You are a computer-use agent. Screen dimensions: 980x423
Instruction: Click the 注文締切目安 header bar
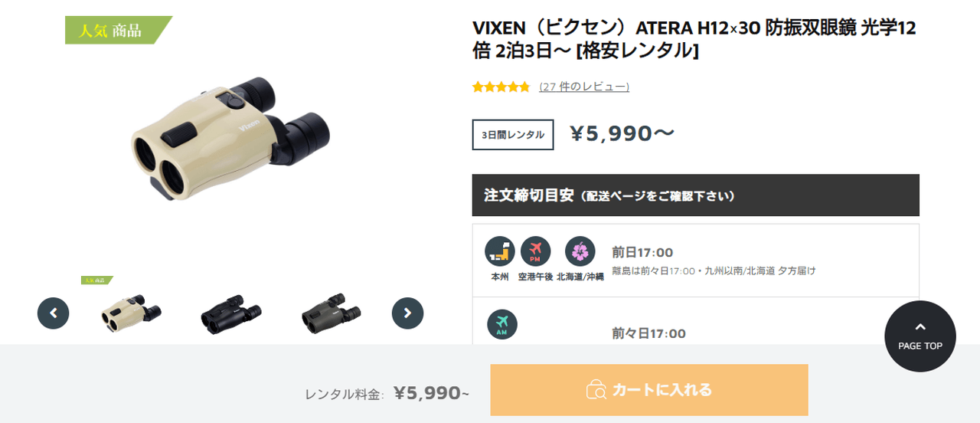(x=696, y=195)
